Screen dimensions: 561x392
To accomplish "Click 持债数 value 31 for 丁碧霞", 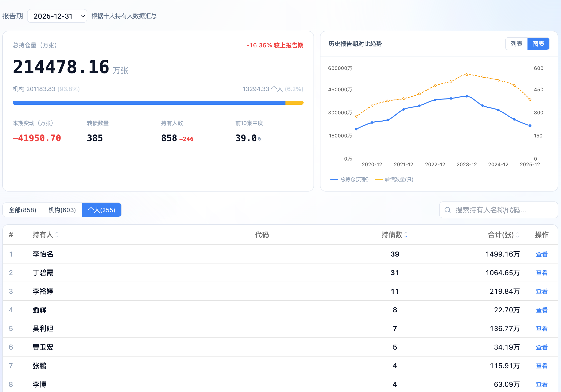I will pos(395,273).
